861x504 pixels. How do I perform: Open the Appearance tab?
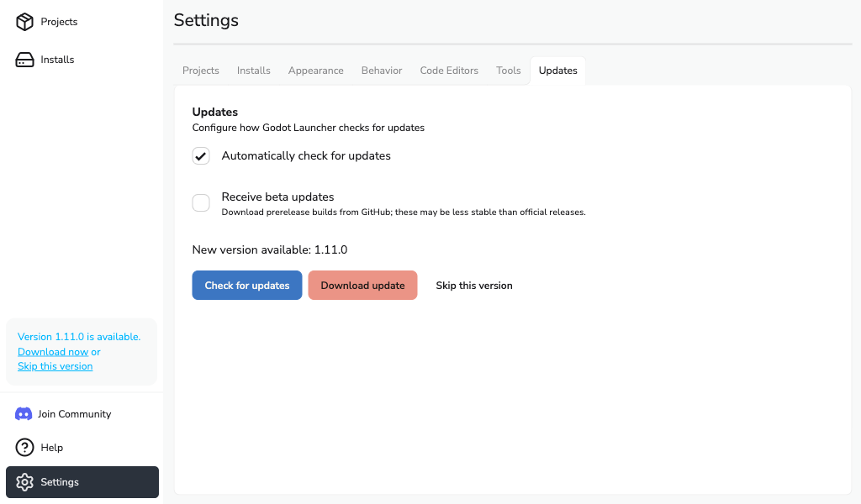316,71
